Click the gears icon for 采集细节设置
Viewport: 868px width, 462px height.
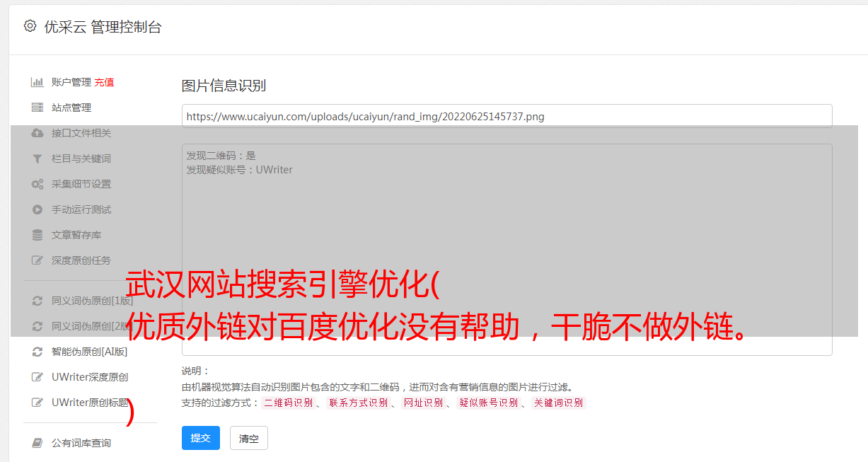coord(37,184)
